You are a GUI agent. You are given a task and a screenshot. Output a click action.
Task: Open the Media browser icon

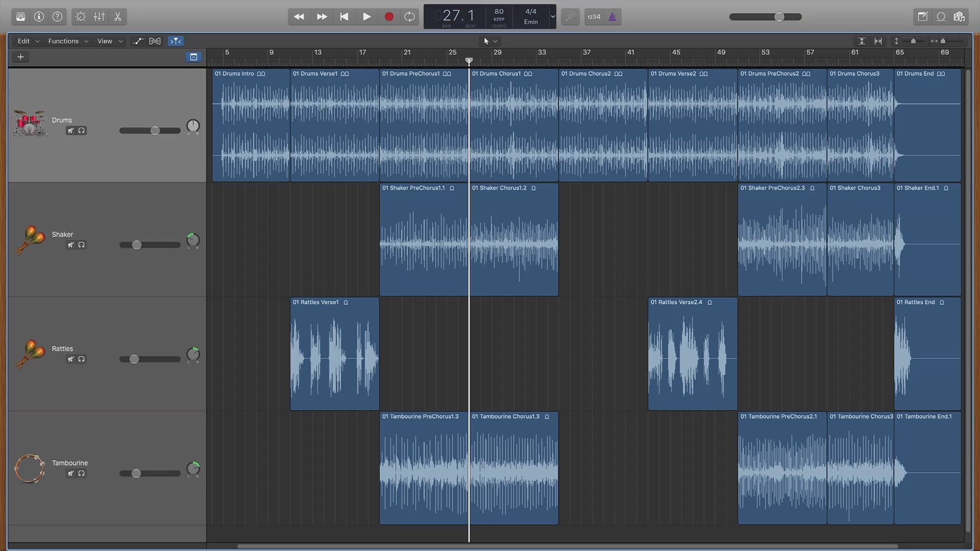959,17
